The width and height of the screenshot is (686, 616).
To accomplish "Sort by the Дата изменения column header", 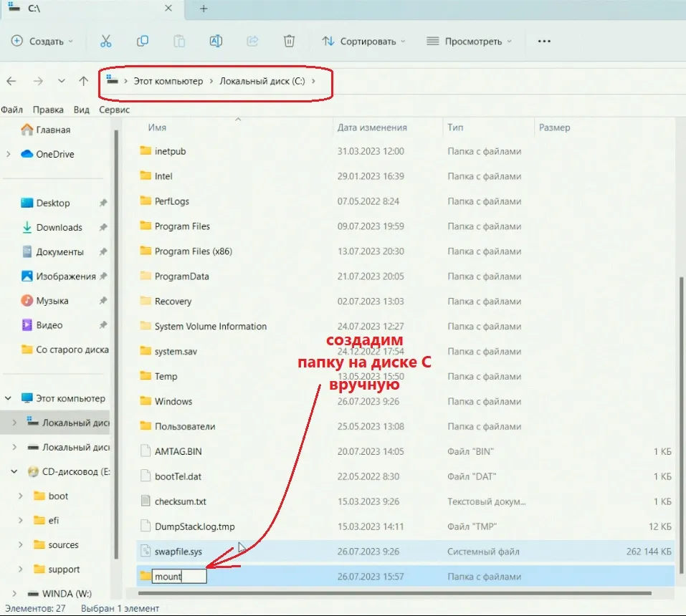I will click(x=372, y=127).
